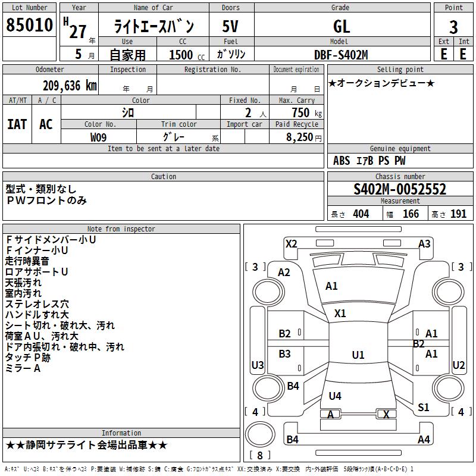Viewport: 476px width, 476px height.
Task: Select the grade value GL
Action: [342, 27]
